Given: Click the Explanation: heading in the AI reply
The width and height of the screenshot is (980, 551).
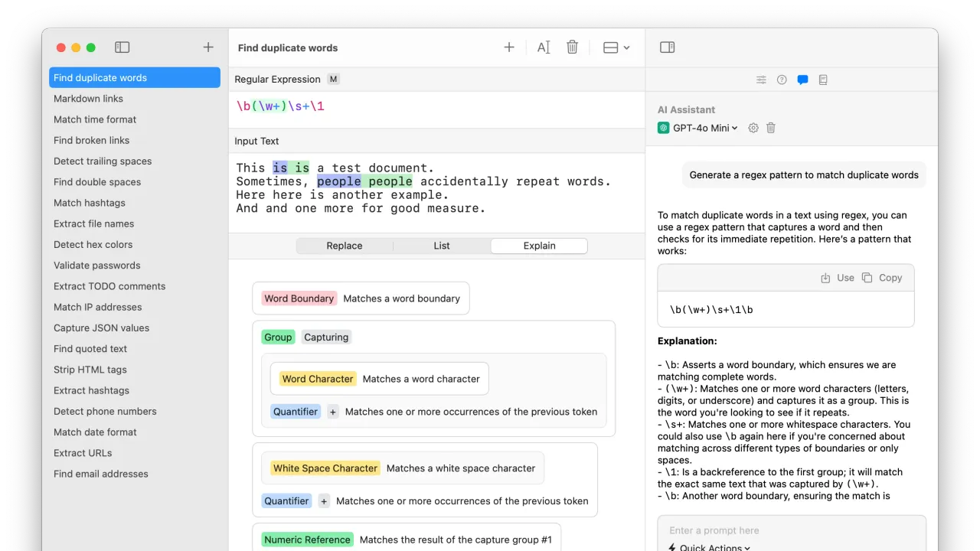Looking at the screenshot, I should (688, 341).
